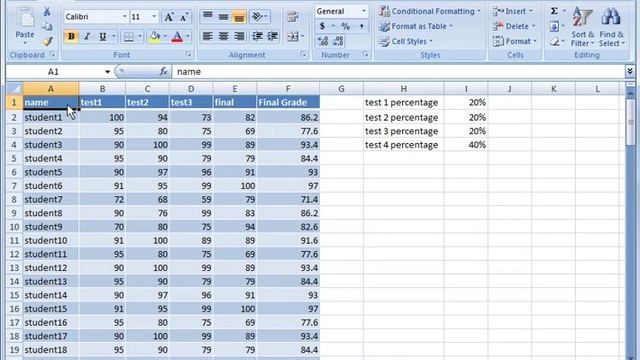The height and width of the screenshot is (360, 640).
Task: Click Insert cells button
Action: (513, 11)
